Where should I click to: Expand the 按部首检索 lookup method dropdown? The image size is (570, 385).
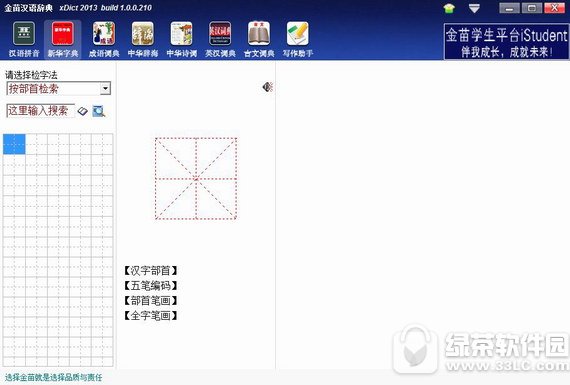point(105,88)
